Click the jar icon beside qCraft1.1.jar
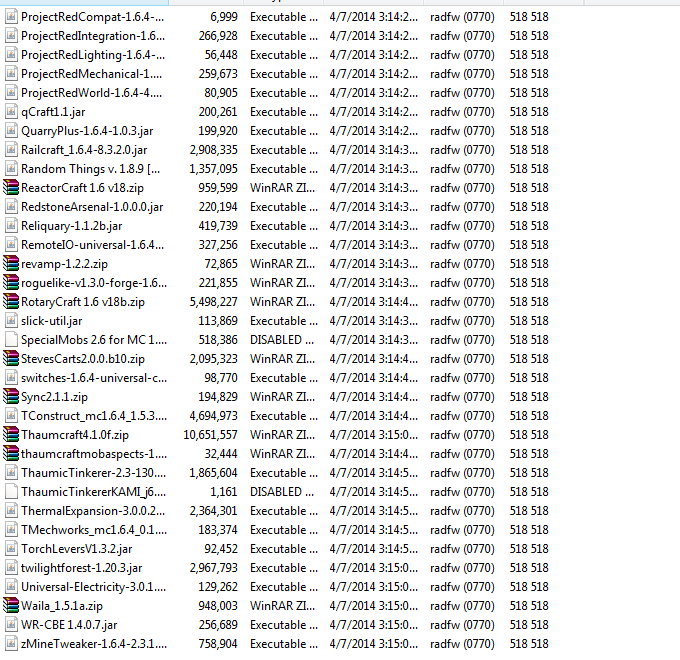680x660 pixels. coord(11,111)
